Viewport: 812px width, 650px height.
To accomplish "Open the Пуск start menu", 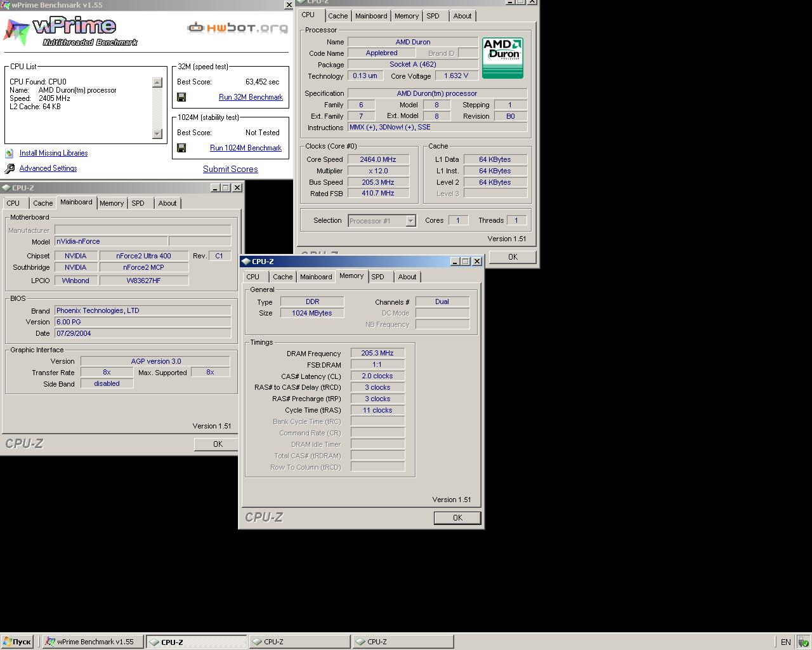I will point(17,642).
